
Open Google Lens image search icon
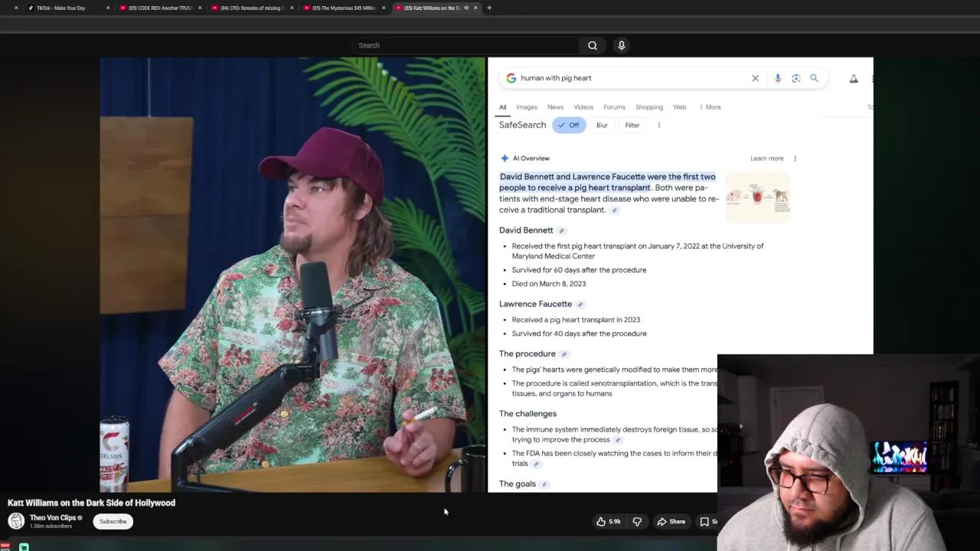click(796, 78)
